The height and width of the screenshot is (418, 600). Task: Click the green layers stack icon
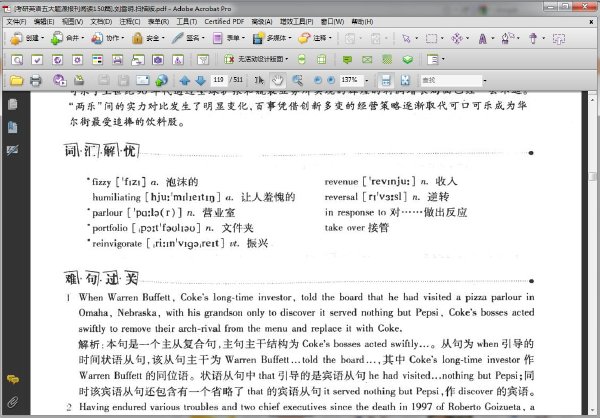pos(408,59)
